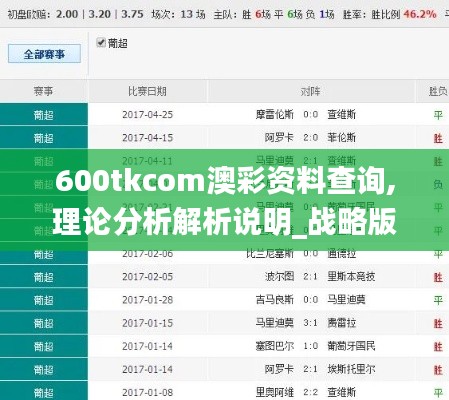Click the 2:1 score of 波尔图 match
The height and width of the screenshot is (400, 449).
(x=310, y=276)
